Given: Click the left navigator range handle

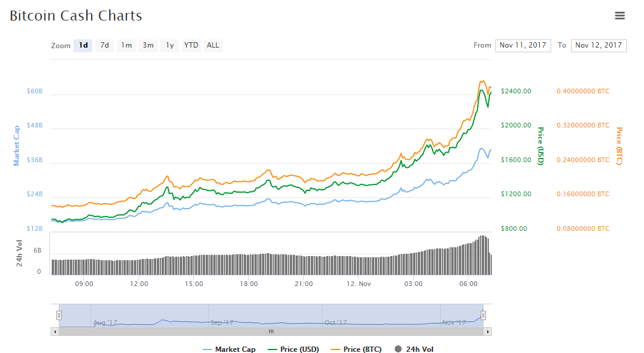Looking at the screenshot, I should click(x=58, y=315).
